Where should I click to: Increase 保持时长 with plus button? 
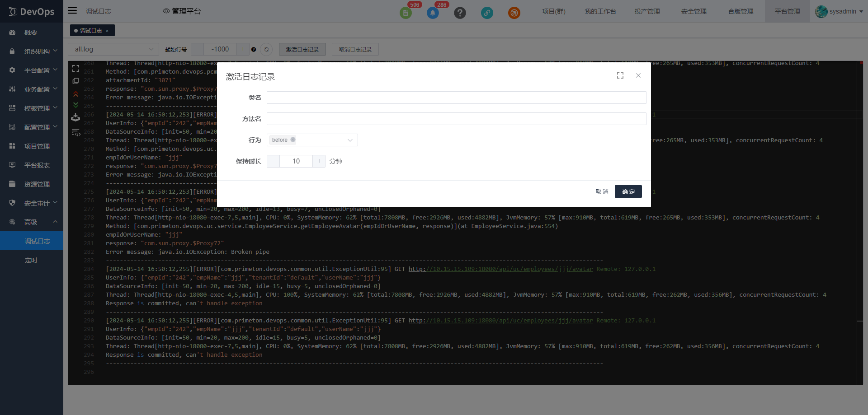click(319, 161)
